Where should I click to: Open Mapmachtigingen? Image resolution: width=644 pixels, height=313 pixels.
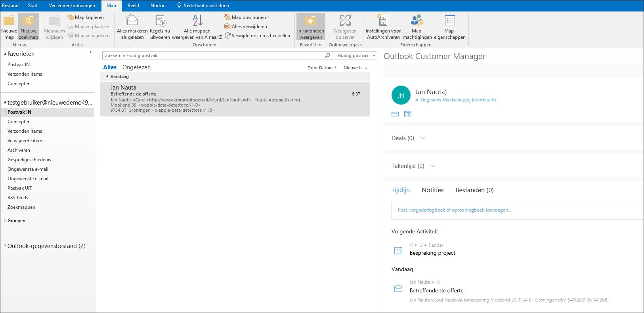pyautogui.click(x=417, y=27)
